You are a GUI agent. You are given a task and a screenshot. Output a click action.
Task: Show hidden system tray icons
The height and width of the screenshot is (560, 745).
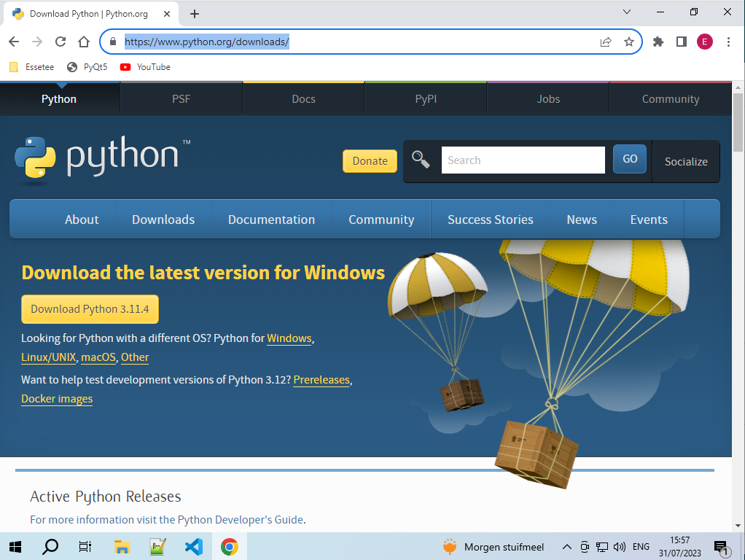click(566, 546)
